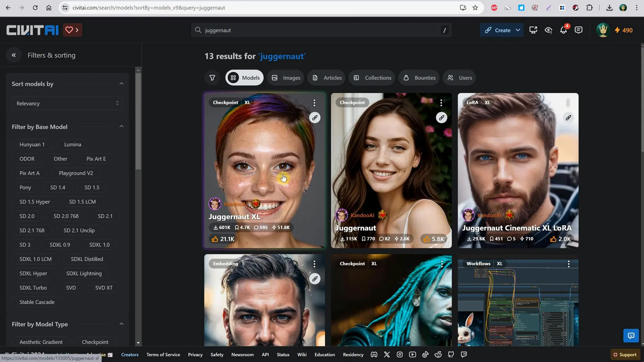The image size is (644, 362).
Task: Open the chat messages icon in header
Action: (578, 30)
